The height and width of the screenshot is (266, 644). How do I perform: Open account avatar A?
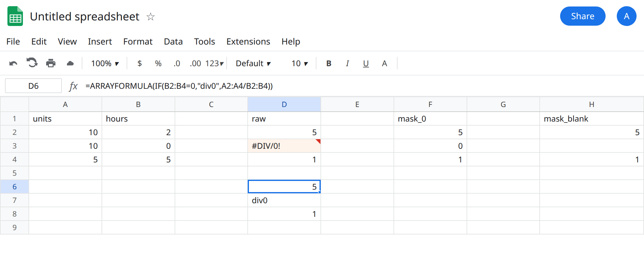[627, 16]
